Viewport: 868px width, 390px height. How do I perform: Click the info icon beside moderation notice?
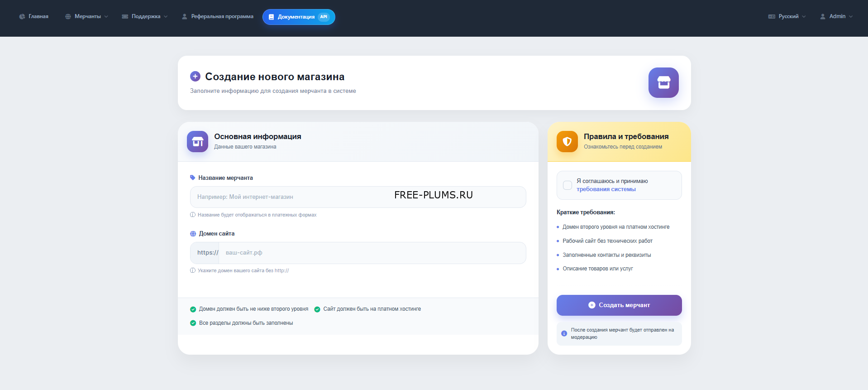point(564,333)
